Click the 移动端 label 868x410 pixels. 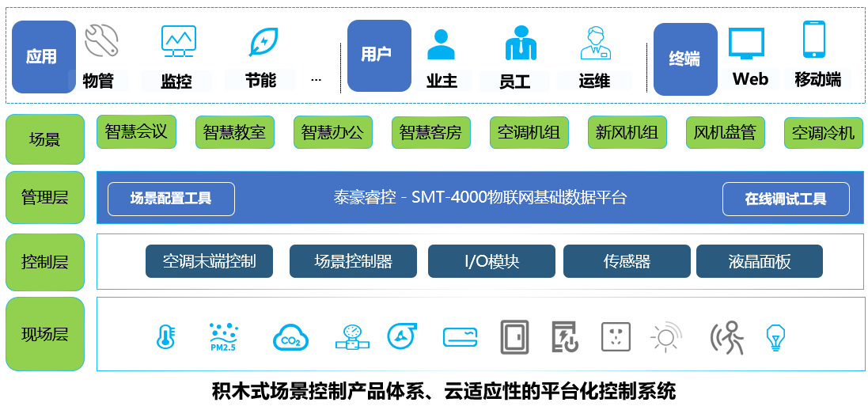[818, 79]
